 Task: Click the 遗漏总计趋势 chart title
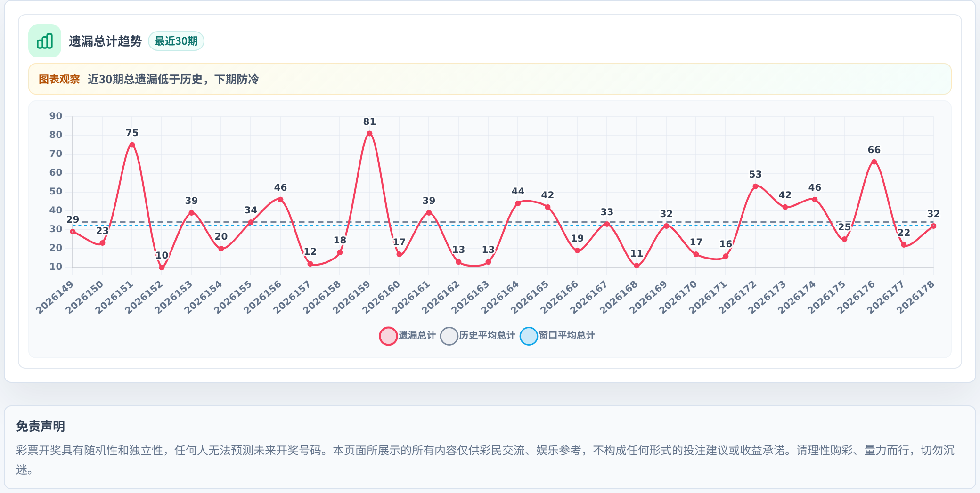[x=105, y=41]
